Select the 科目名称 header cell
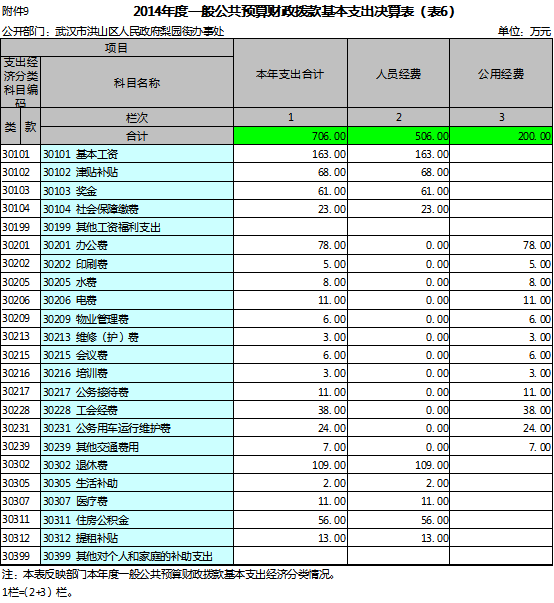This screenshot has height=603, width=554. pos(137,83)
